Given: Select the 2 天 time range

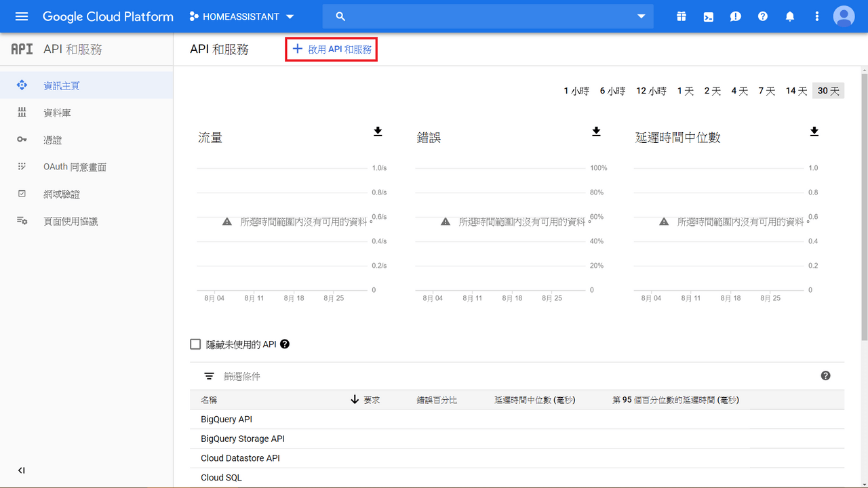Looking at the screenshot, I should (x=712, y=91).
